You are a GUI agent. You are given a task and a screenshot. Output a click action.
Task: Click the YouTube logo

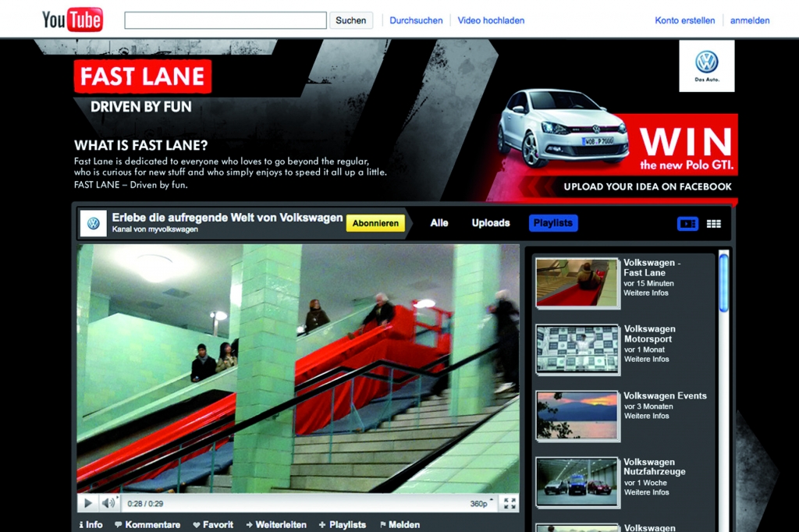click(x=73, y=20)
